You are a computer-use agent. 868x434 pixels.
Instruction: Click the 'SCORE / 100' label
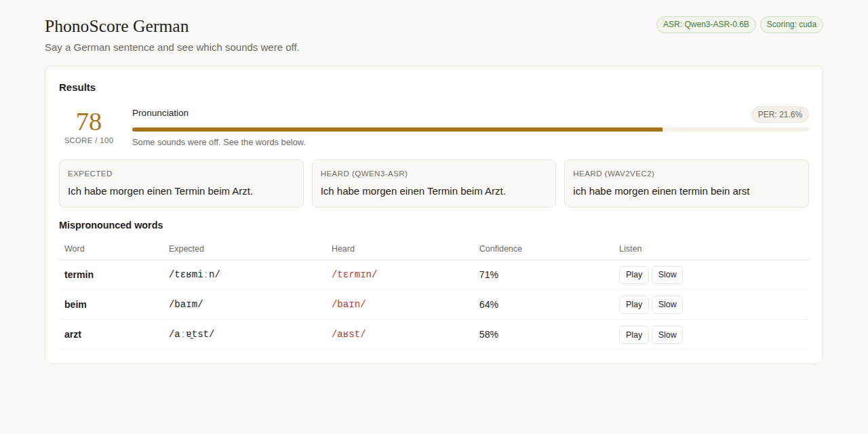click(x=89, y=140)
